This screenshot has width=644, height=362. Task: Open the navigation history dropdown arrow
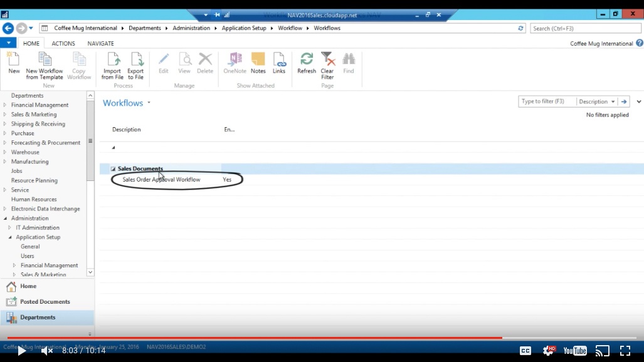click(31, 28)
